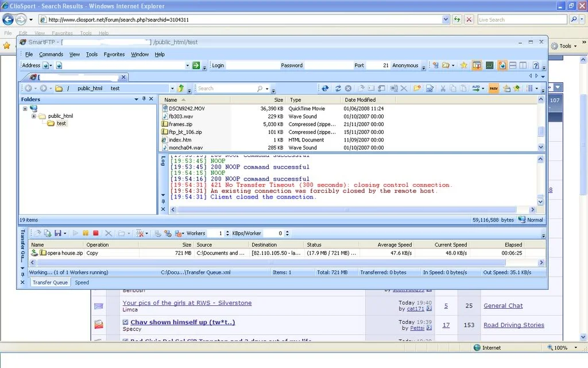Pin the Folders panel

click(x=144, y=99)
